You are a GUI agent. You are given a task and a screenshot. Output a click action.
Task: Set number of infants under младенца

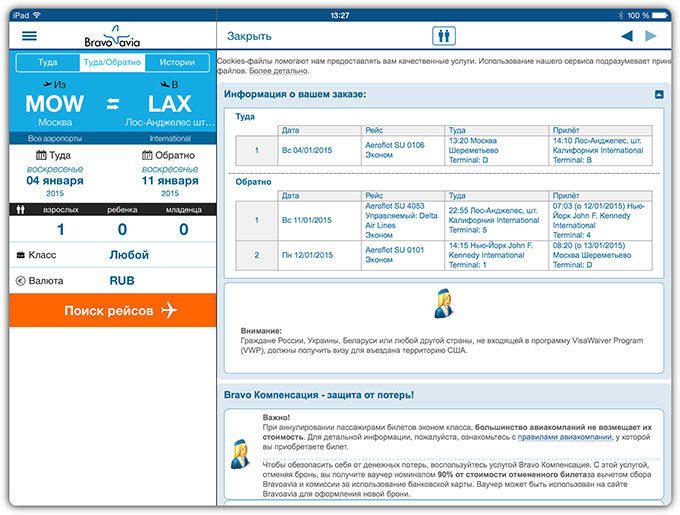pos(184,229)
